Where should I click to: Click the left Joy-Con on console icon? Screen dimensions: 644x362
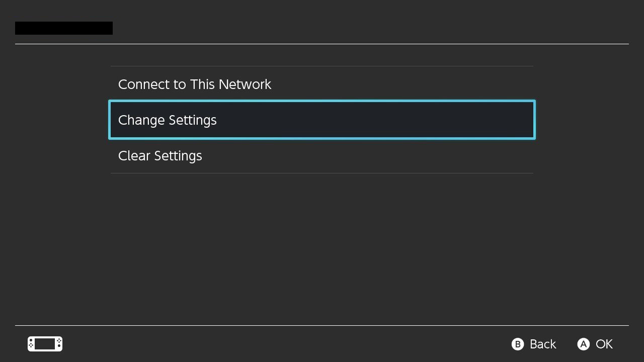[31, 344]
